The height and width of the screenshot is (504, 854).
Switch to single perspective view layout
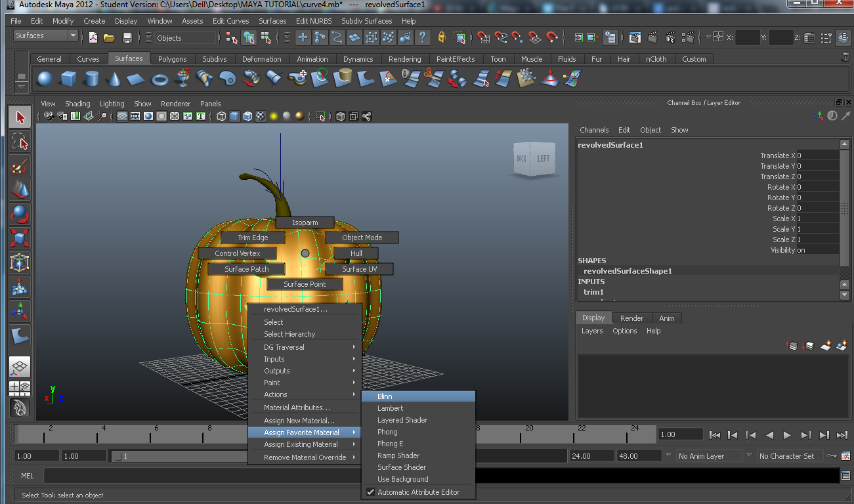[20, 367]
